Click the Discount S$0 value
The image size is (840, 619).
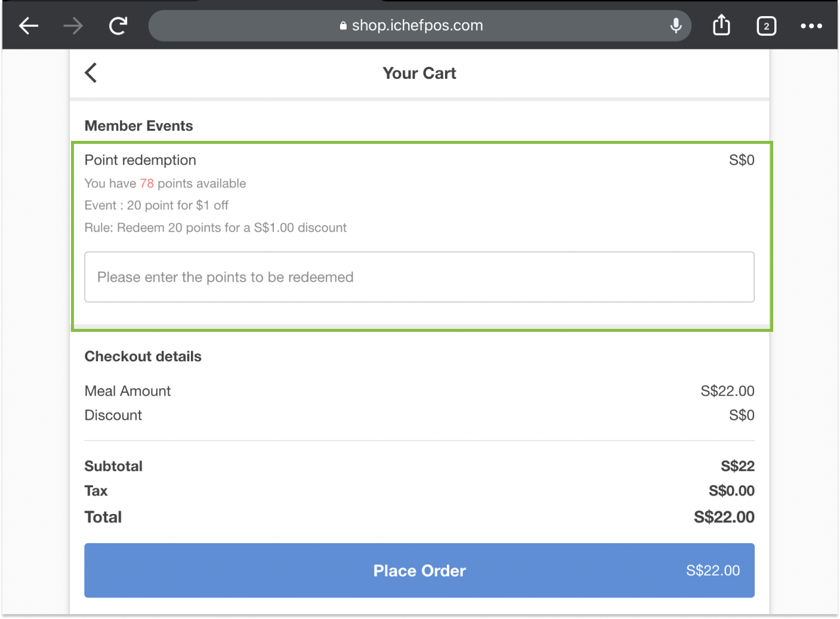tap(741, 415)
